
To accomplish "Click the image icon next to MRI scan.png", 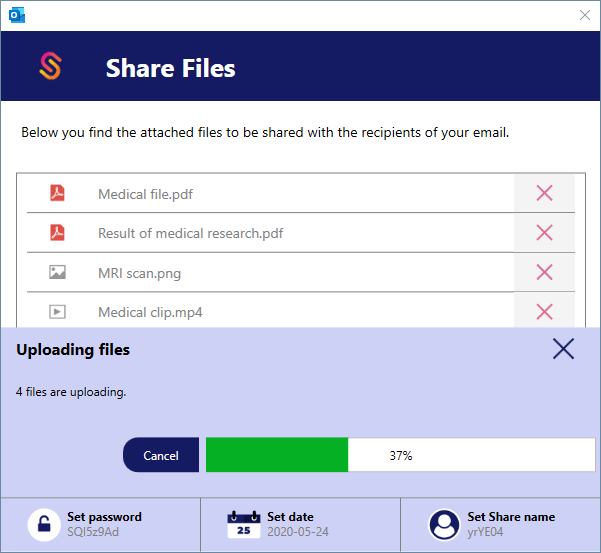I will (58, 272).
